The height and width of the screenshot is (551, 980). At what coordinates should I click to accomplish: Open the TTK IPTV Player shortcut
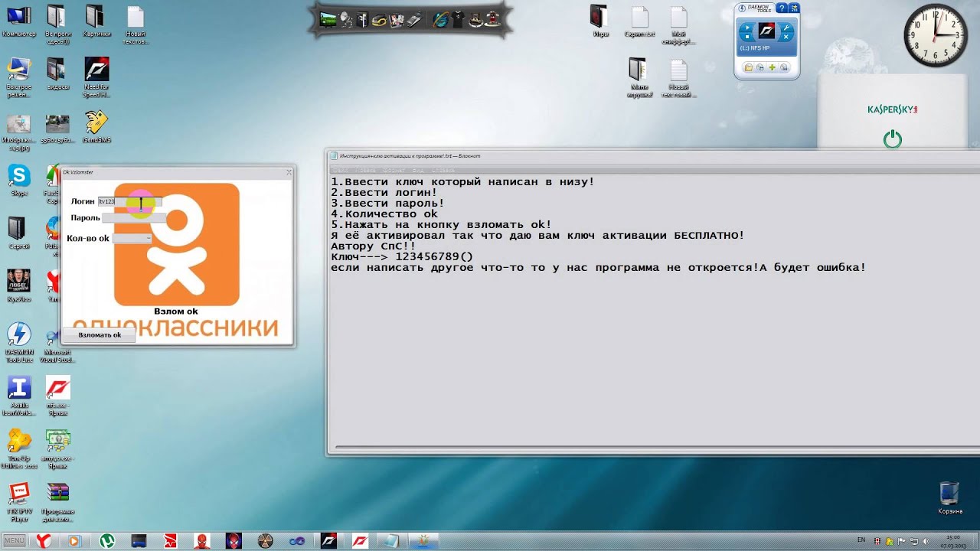(x=19, y=502)
